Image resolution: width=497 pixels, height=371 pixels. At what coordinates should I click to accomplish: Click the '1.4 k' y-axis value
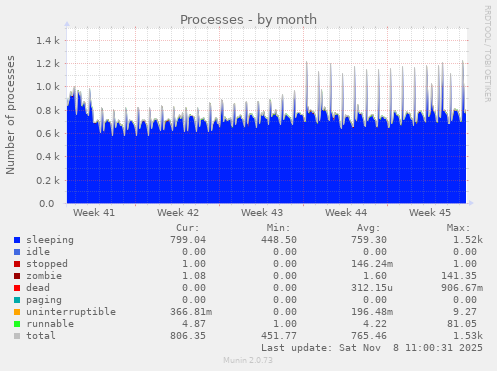(48, 41)
